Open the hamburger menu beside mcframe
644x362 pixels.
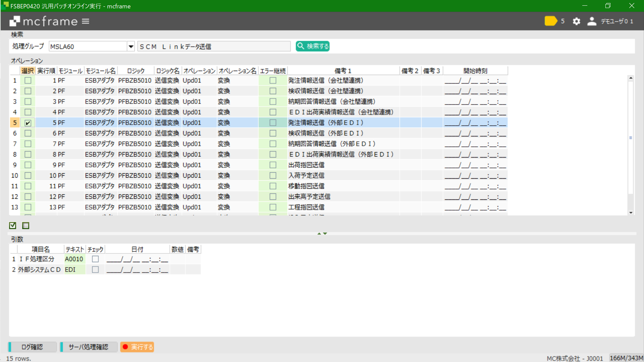coord(86,21)
